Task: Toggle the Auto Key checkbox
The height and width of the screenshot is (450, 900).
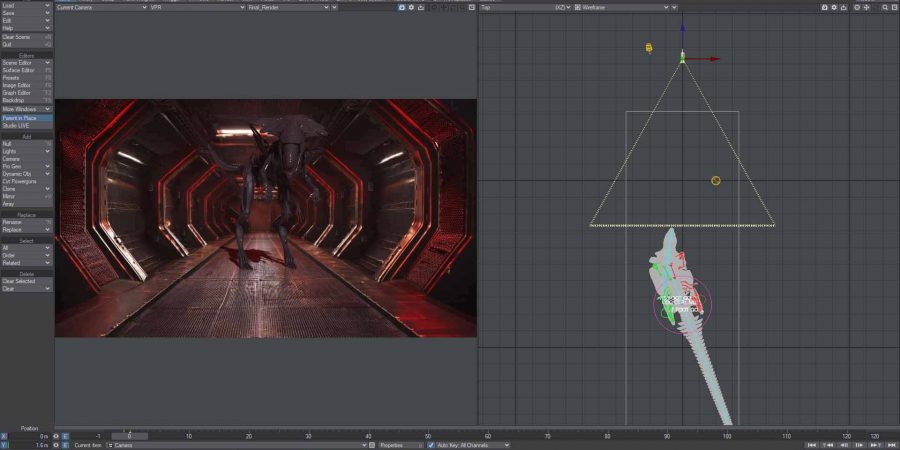Action: click(431, 445)
